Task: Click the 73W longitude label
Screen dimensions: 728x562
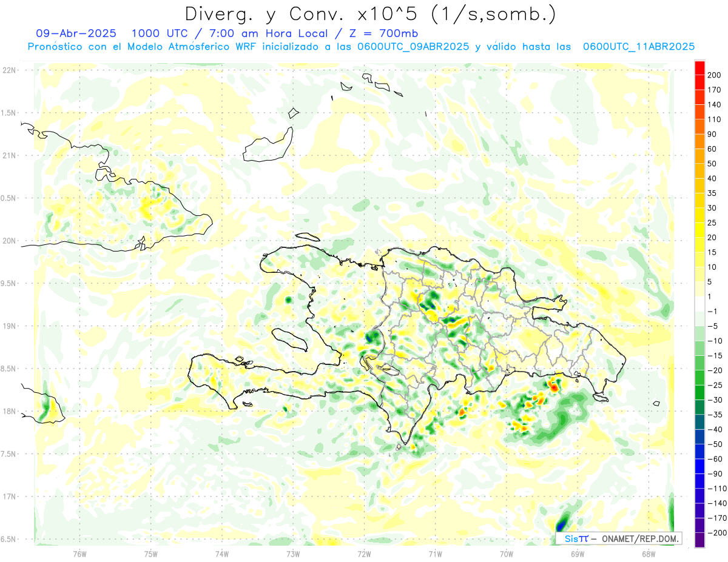Action: 293,554
